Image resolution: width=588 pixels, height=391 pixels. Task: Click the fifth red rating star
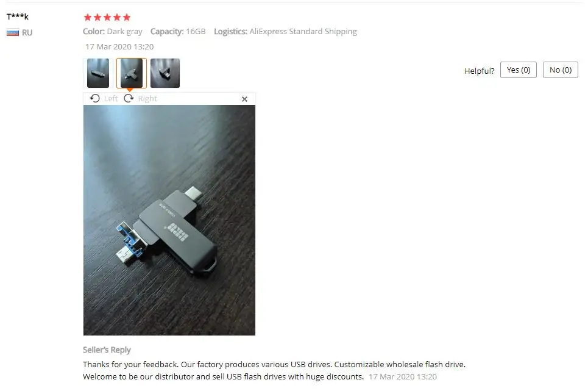pyautogui.click(x=127, y=17)
